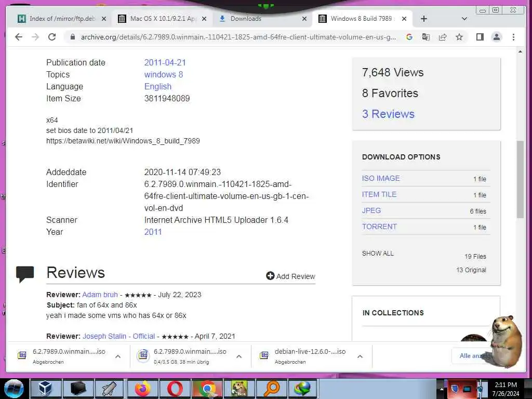Open a new tab with plus button
The height and width of the screenshot is (399, 532).
(x=424, y=19)
